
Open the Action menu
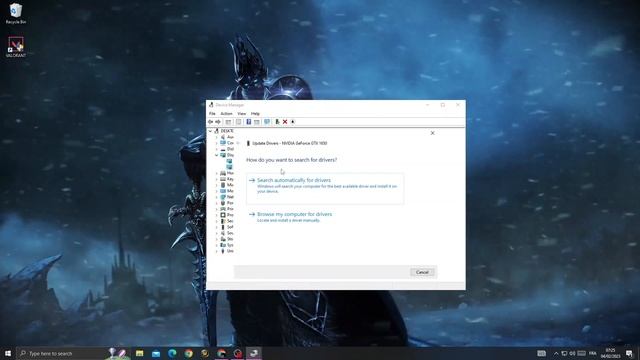pos(226,113)
